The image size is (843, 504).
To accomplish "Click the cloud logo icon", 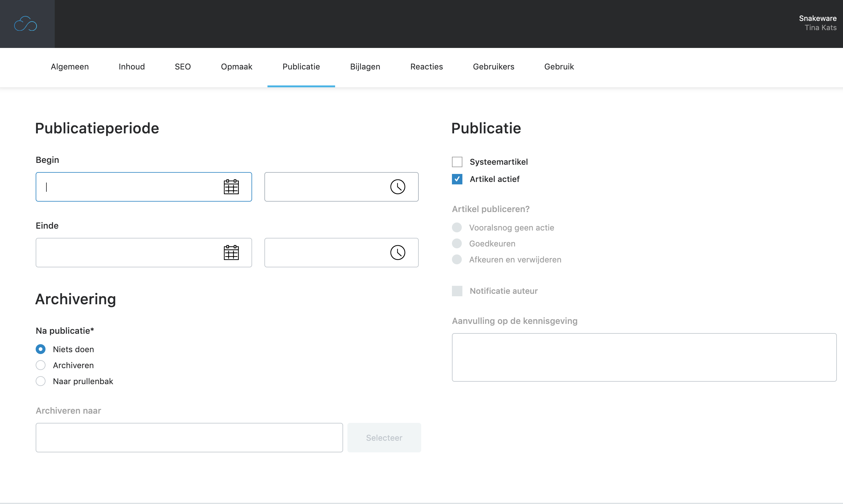I will point(26,24).
